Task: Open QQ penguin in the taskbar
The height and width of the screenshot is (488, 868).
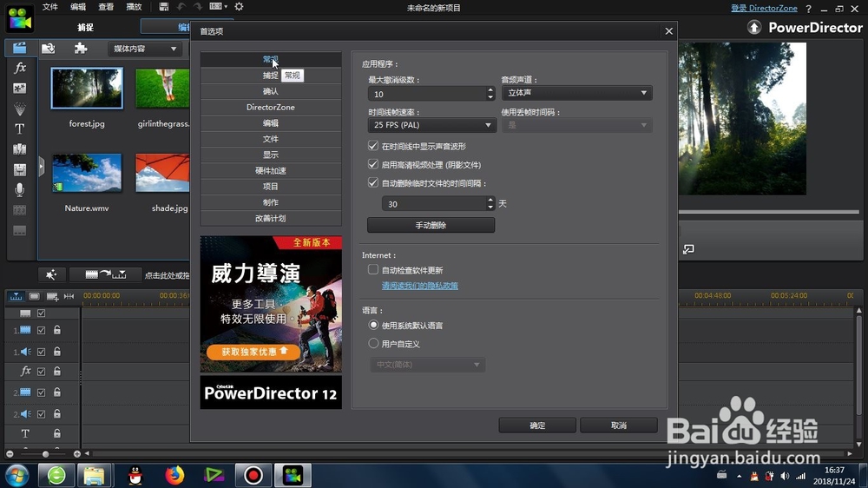Action: [x=135, y=475]
